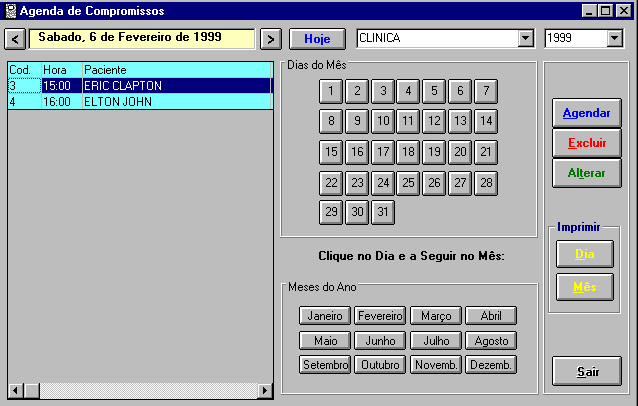
Task: Select day 1 button
Action: pos(331,91)
